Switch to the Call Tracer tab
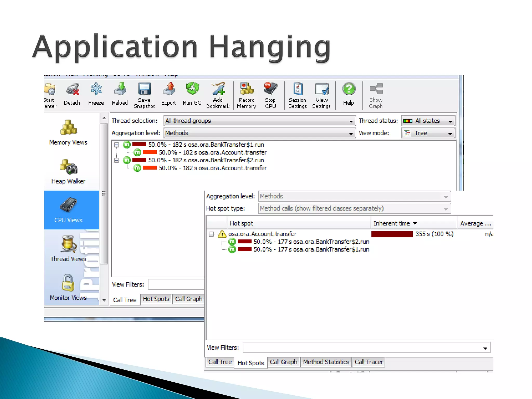The width and height of the screenshot is (532, 399). [x=369, y=362]
